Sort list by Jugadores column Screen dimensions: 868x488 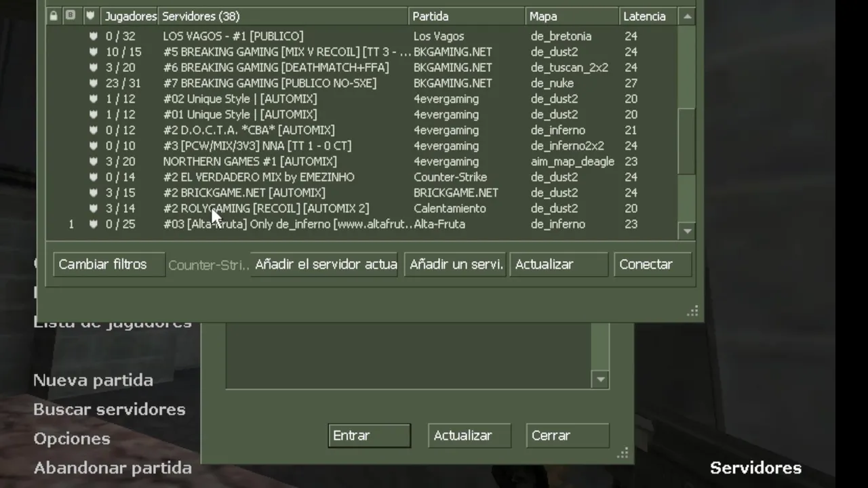(130, 16)
